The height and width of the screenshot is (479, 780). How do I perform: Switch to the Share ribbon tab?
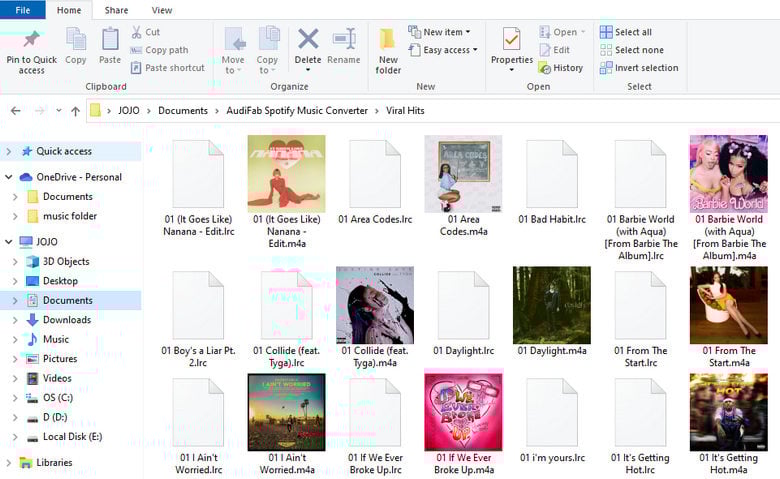[116, 10]
